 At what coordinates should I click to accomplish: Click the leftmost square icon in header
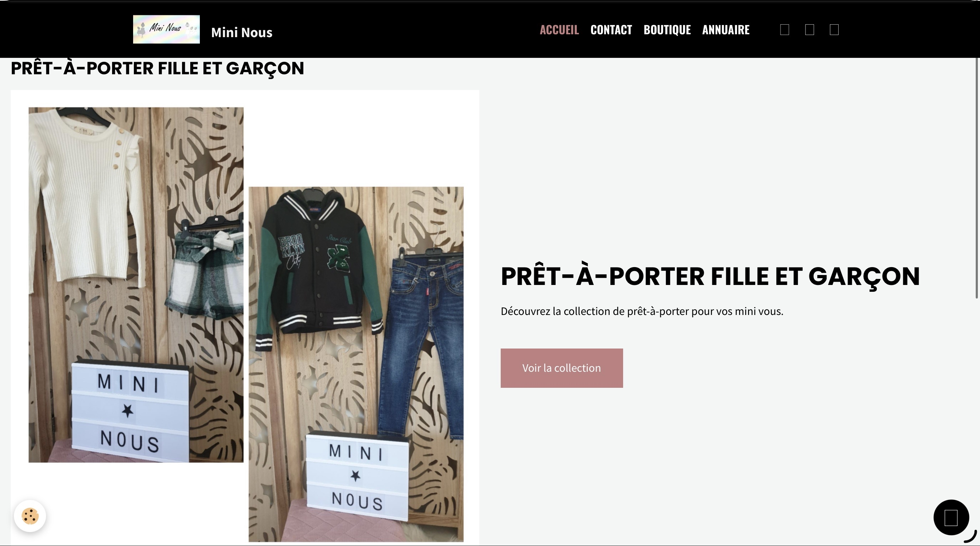point(784,30)
